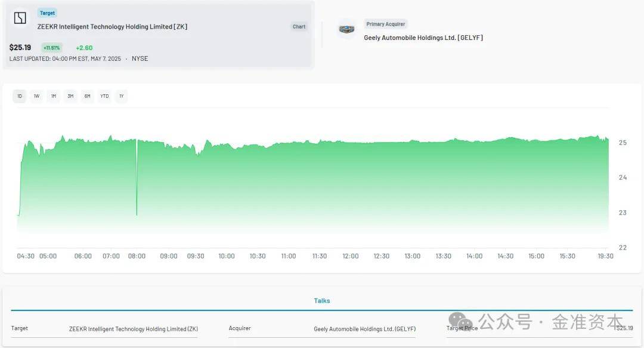Click the 07:00 time axis label

pos(112,256)
